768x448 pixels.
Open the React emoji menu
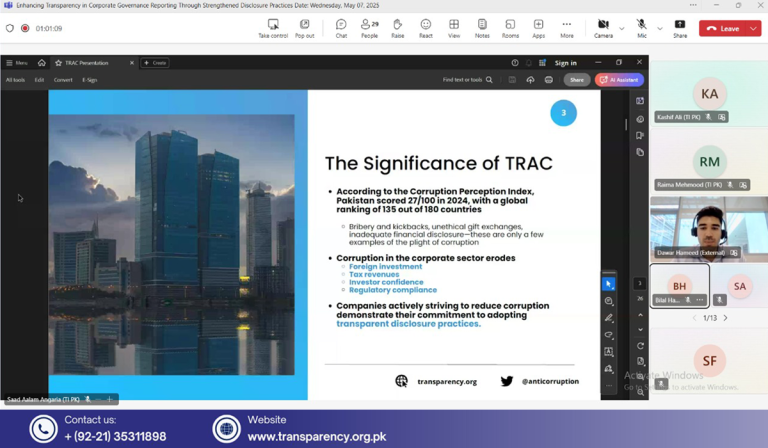click(x=425, y=28)
